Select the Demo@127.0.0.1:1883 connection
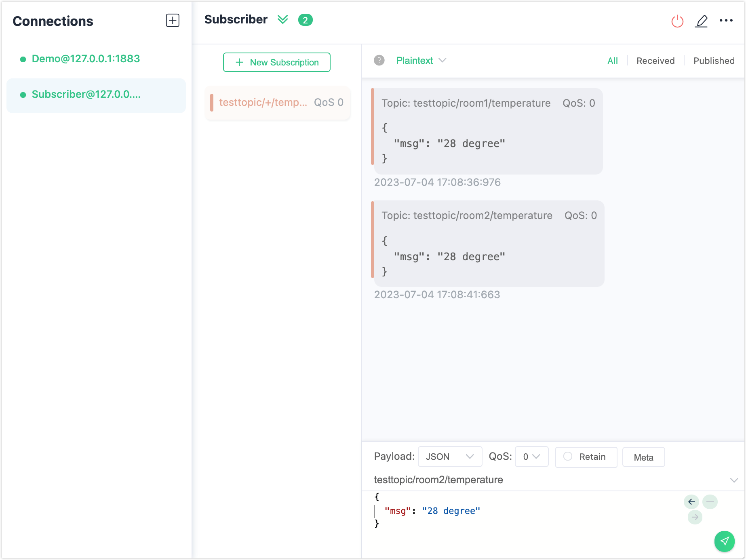Viewport: 746px width, 560px height. pos(86,59)
